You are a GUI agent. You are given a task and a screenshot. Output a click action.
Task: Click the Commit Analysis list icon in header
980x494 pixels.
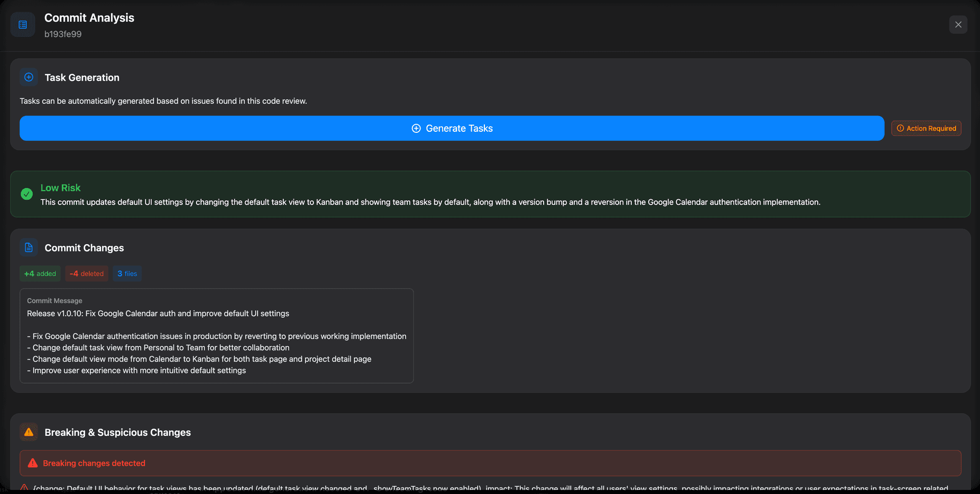(22, 25)
